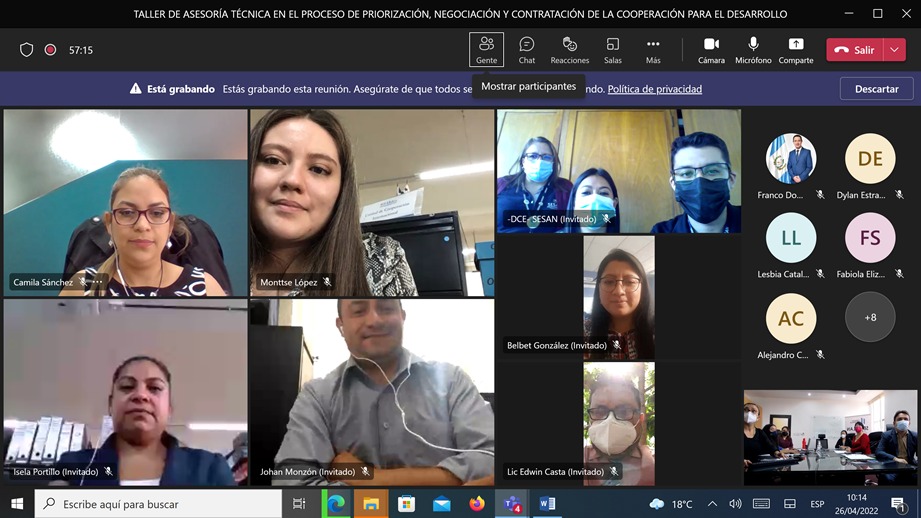Open Task View from the taskbar

299,504
